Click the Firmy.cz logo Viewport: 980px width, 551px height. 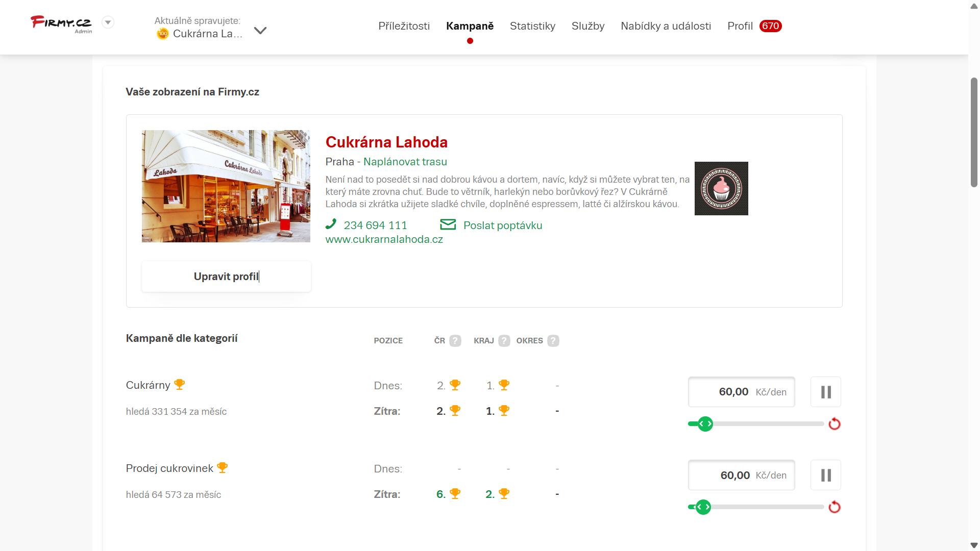[x=61, y=23]
